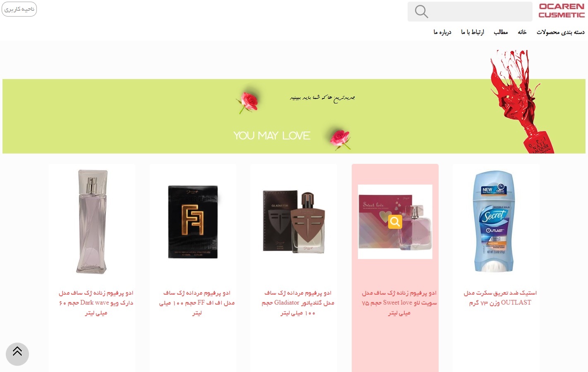588x372 pixels.
Task: Expand the دسته بندی محصولات menu
Action: pos(561,32)
